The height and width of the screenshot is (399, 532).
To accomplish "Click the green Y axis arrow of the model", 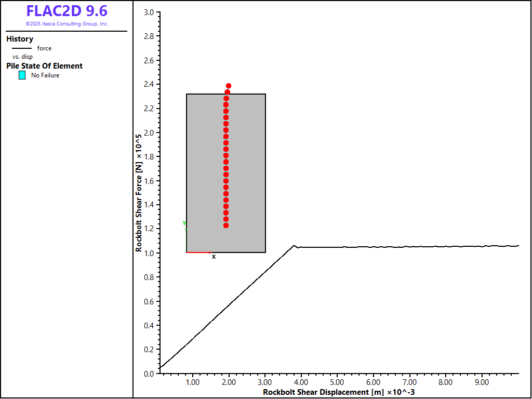I will (x=185, y=225).
